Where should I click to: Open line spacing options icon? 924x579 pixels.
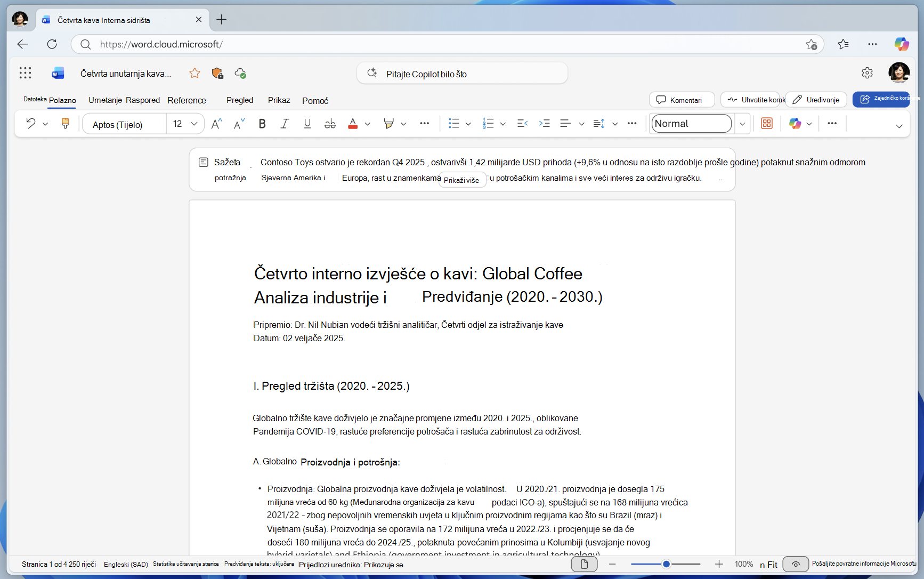599,124
